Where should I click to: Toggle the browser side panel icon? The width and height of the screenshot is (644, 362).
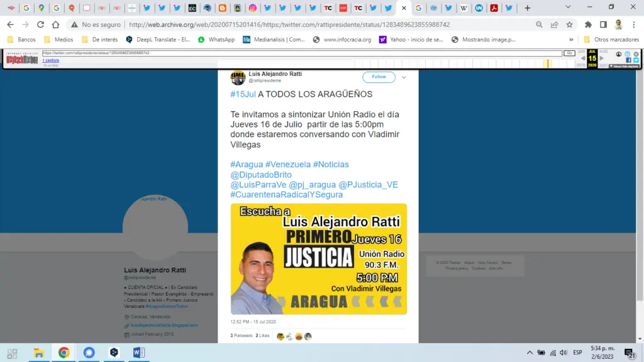pos(603,25)
